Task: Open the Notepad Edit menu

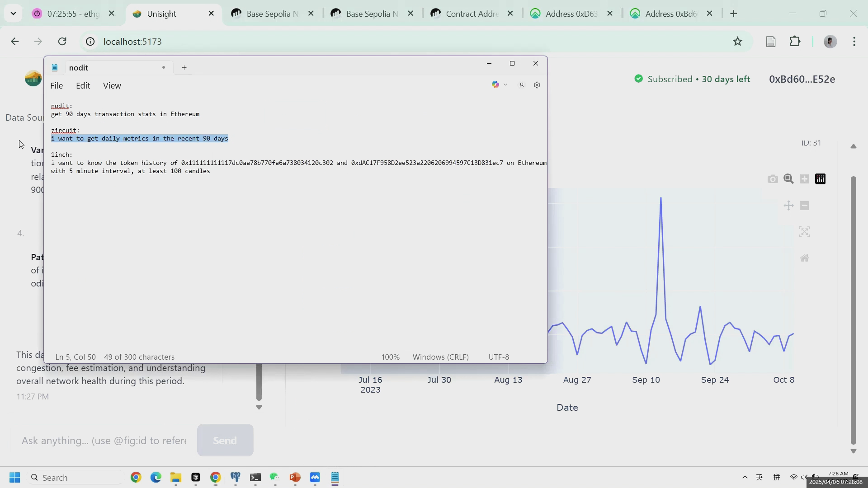Action: (x=83, y=85)
